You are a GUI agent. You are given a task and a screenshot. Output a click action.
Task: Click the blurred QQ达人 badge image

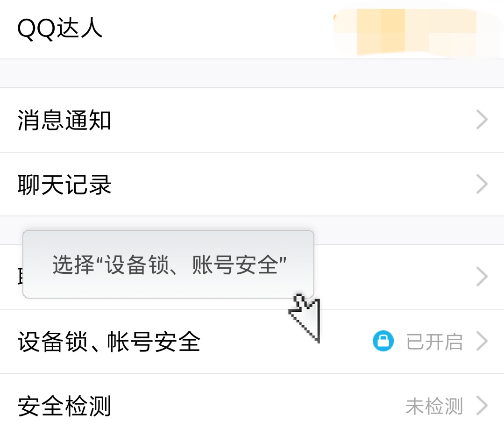[x=418, y=32]
